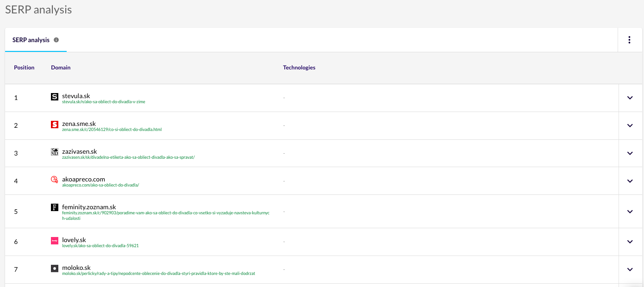
Task: Click position number 1 cell
Action: coord(16,98)
